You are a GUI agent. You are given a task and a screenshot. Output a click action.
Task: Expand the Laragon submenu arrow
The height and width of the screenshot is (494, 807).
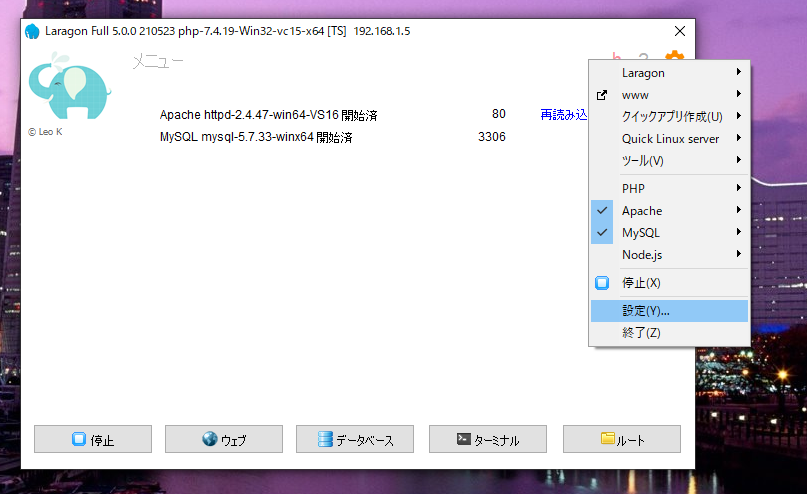[x=739, y=72]
